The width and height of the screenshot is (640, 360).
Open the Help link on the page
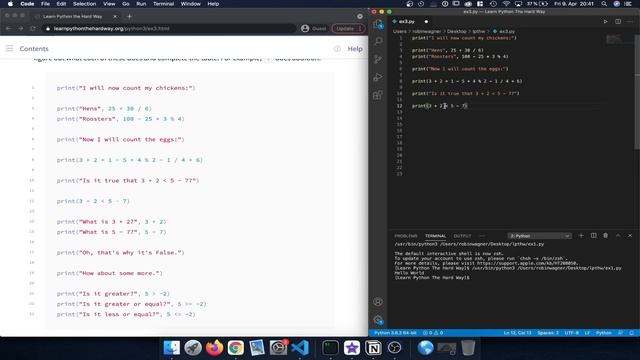click(x=355, y=49)
